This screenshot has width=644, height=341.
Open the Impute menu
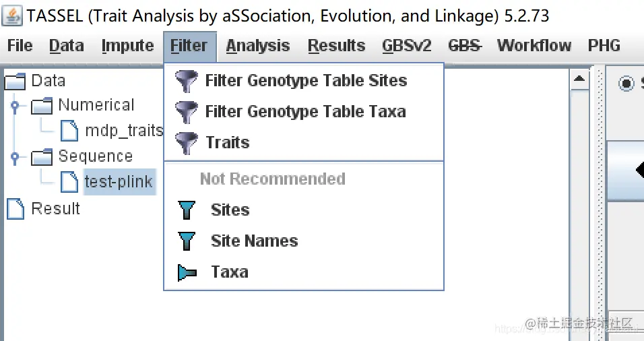pyautogui.click(x=127, y=46)
